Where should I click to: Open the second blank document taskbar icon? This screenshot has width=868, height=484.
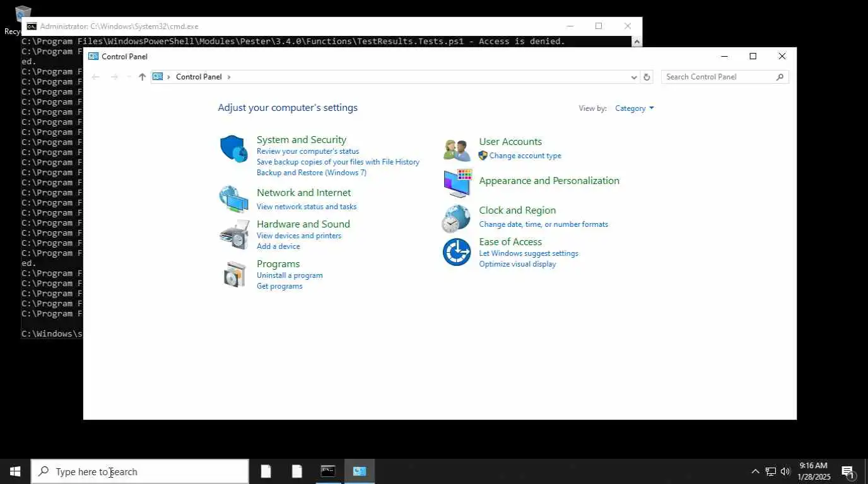tap(297, 471)
